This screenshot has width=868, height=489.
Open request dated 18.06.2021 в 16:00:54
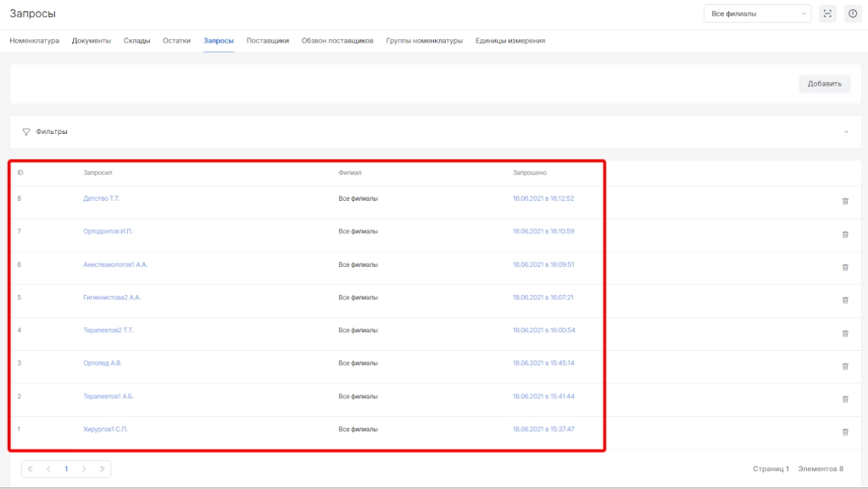click(x=543, y=330)
